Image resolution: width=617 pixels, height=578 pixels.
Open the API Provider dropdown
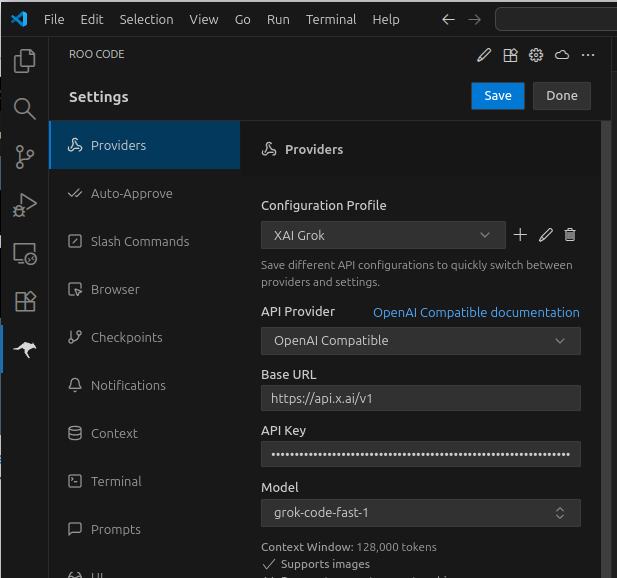click(x=420, y=341)
